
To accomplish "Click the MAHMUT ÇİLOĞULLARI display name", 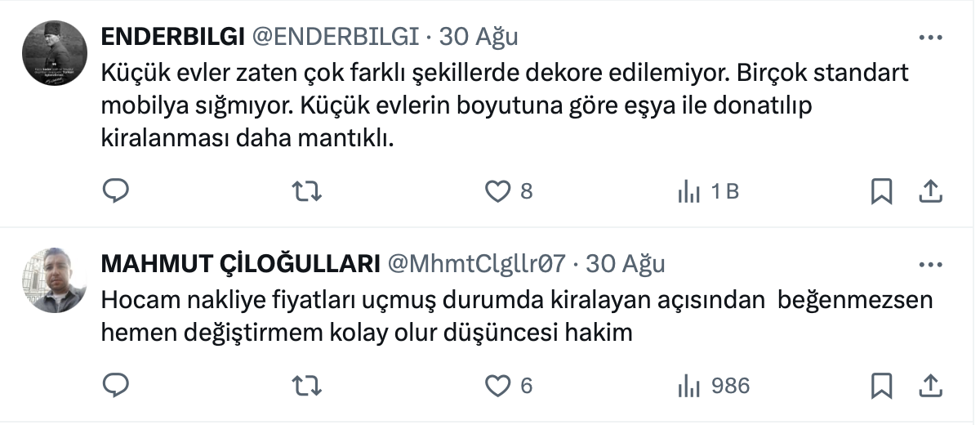I will pos(239,264).
